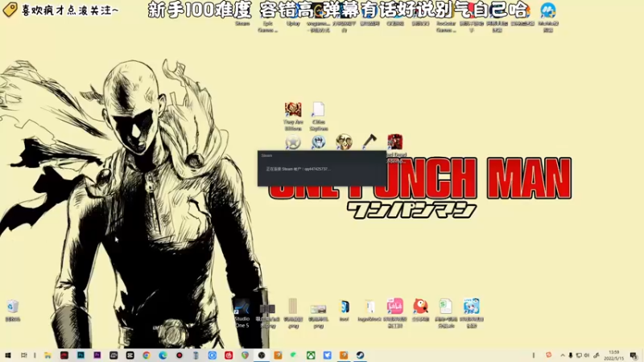The width and height of the screenshot is (644, 362).
Task: Open the axe-shaped game desktop shortcut
Action: [369, 142]
